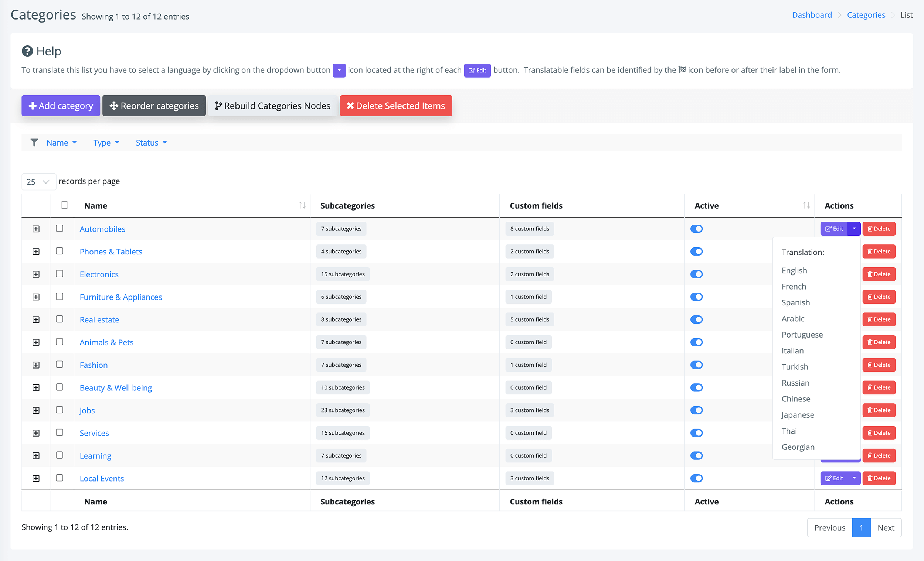Expand the Automobiles row plus icon
Viewport: 924px width, 561px height.
(x=36, y=229)
